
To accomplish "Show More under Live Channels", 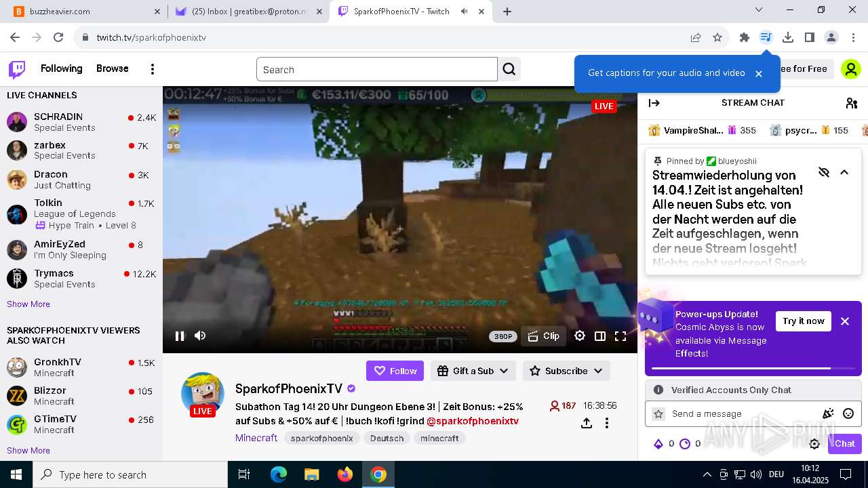I will (x=28, y=304).
